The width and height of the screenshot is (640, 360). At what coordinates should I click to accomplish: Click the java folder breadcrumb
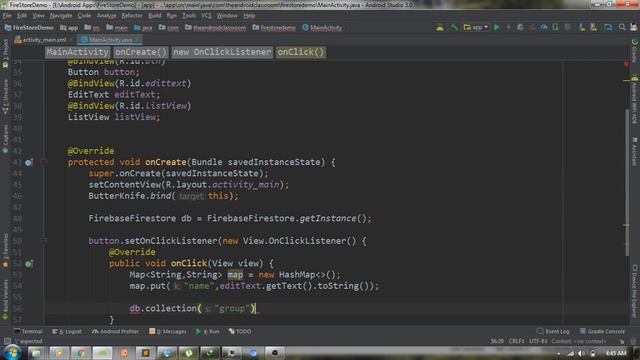[143, 28]
